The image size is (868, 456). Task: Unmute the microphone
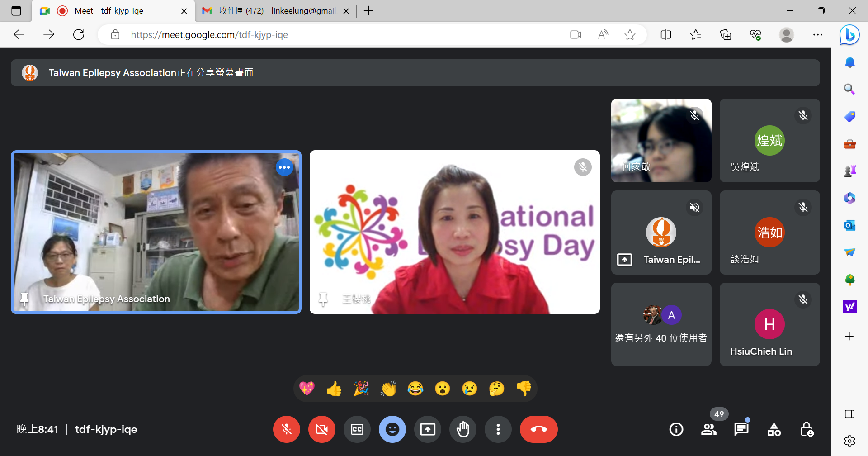point(287,429)
